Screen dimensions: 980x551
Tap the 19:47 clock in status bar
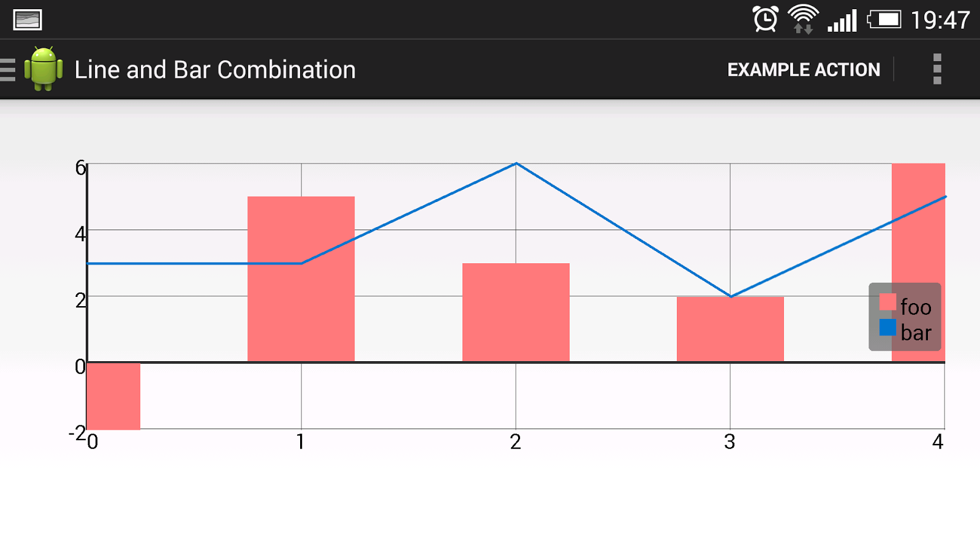[x=940, y=20]
